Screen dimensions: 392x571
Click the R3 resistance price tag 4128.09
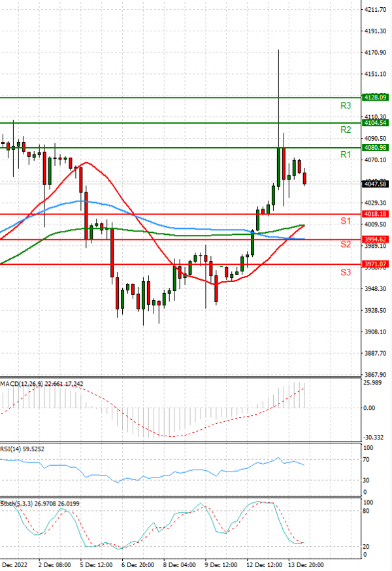[x=375, y=97]
